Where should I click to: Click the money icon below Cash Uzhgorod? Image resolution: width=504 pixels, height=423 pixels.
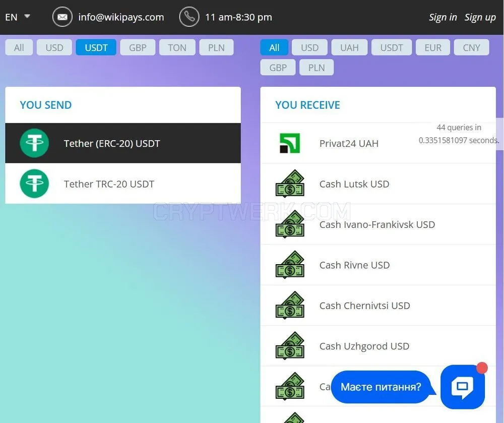pyautogui.click(x=290, y=386)
